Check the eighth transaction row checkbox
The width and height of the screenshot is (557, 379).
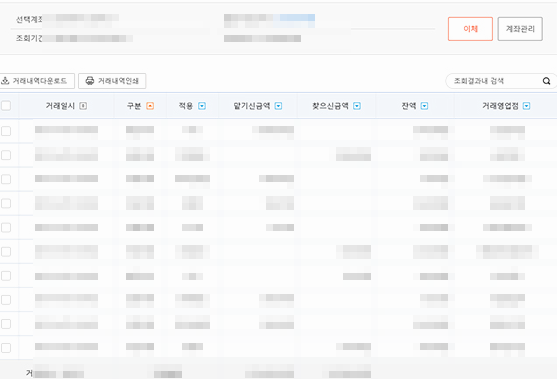point(6,300)
